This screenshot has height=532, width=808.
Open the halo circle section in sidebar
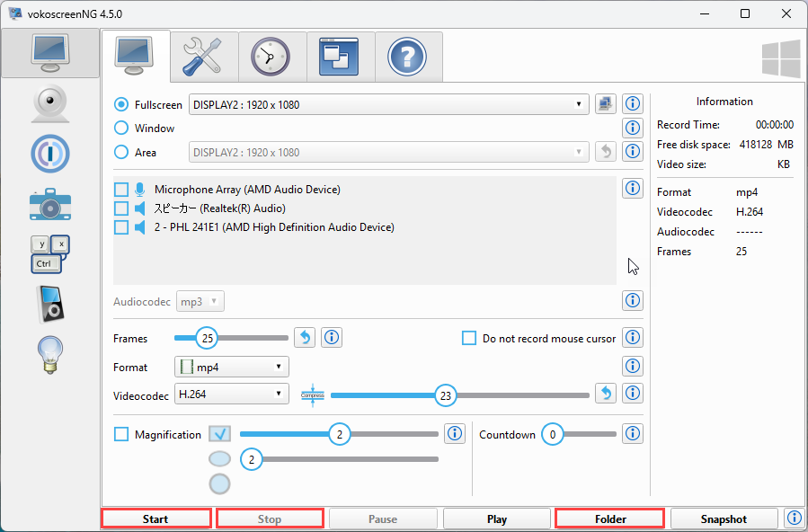(50, 154)
